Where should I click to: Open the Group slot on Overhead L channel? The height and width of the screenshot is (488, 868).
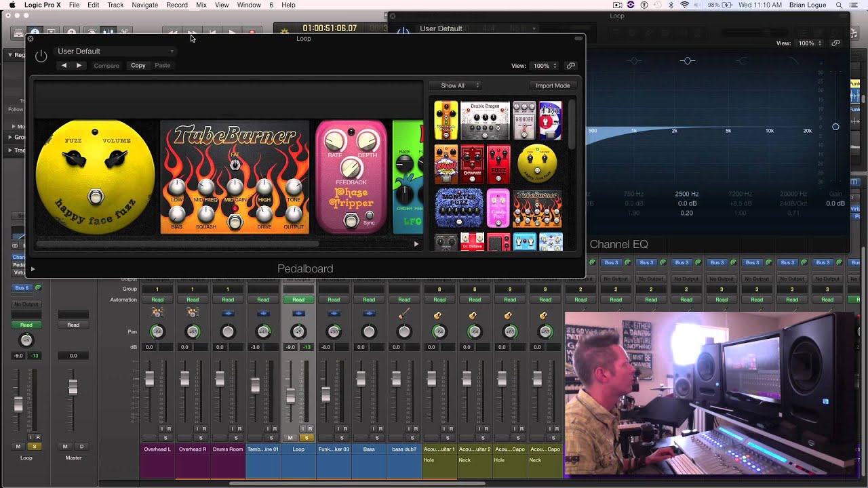coord(157,289)
